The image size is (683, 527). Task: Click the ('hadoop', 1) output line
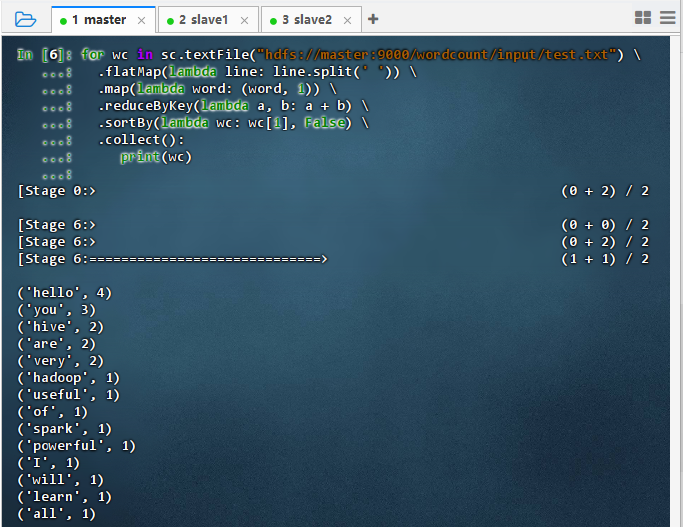[x=68, y=378]
